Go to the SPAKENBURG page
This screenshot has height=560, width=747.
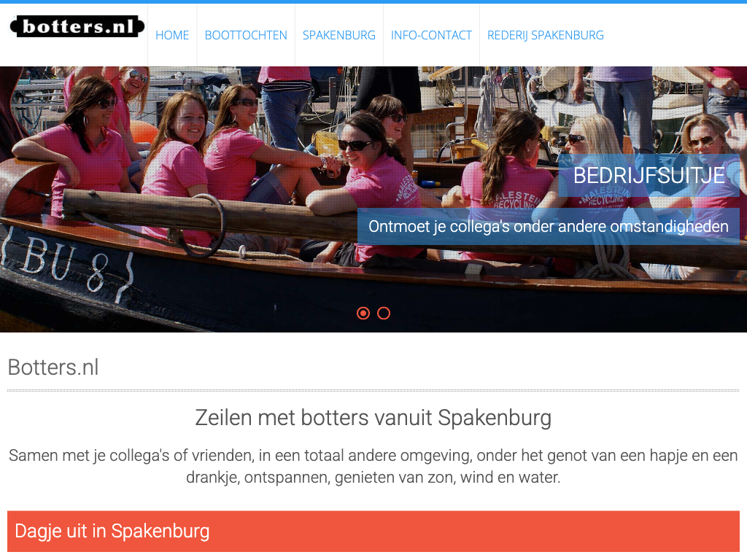tap(338, 35)
